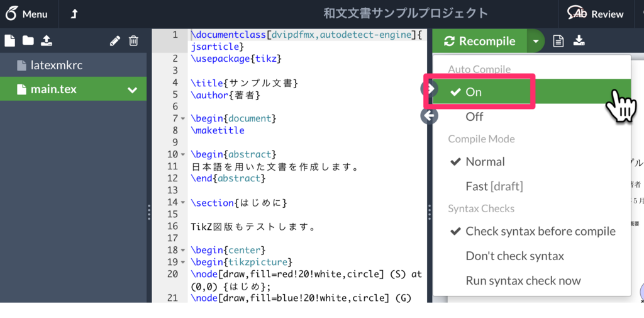Click the 'TikZ図版もテストします。' line

[254, 227]
